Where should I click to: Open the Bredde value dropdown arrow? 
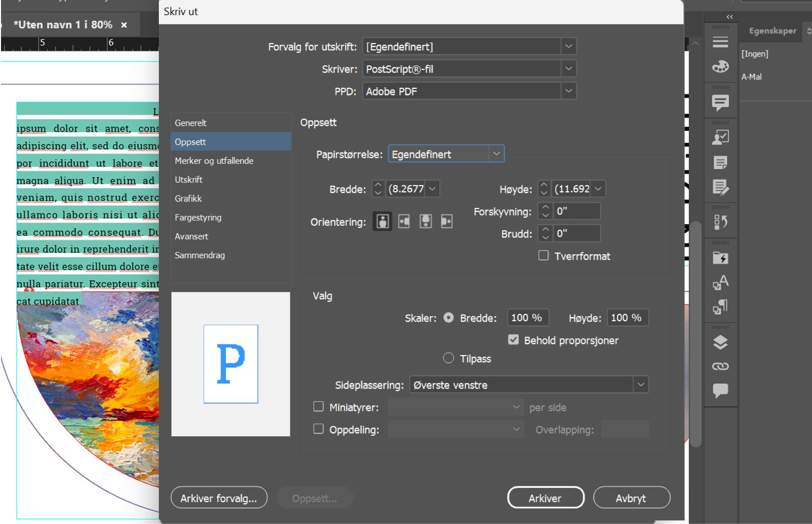pos(432,189)
